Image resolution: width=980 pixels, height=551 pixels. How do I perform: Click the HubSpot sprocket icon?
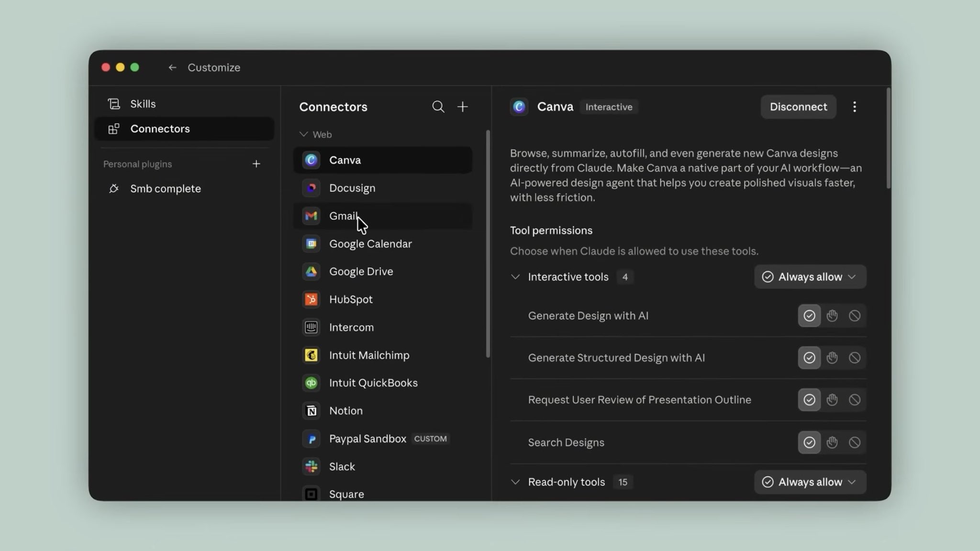[x=311, y=299]
